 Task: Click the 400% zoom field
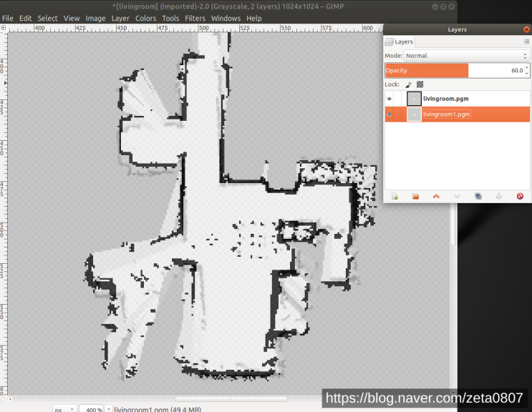click(91, 409)
